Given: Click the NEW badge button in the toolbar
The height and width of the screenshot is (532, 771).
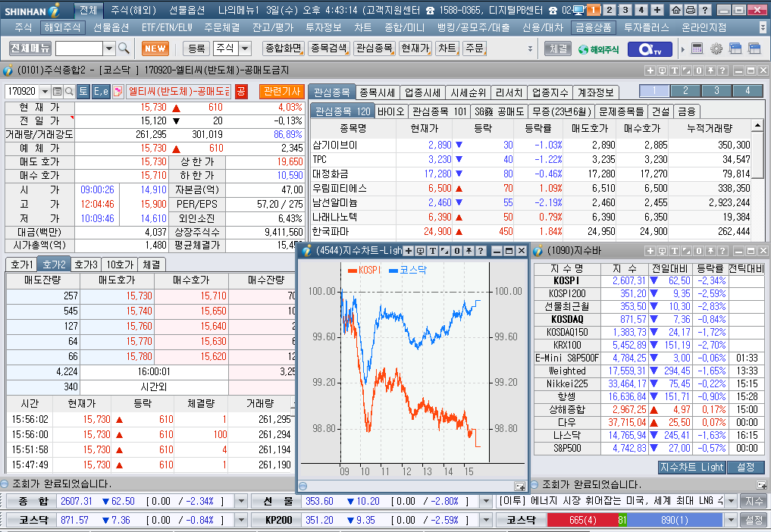Looking at the screenshot, I should click(155, 49).
